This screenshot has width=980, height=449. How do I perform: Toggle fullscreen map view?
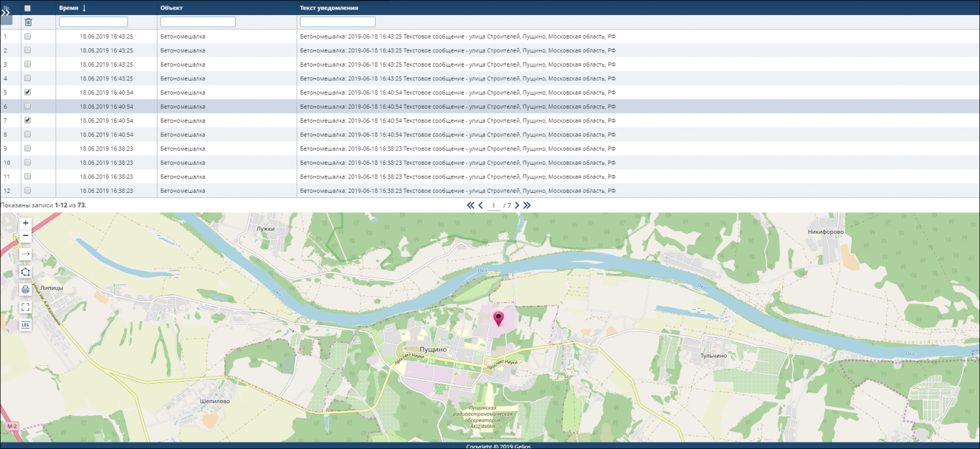pyautogui.click(x=25, y=307)
